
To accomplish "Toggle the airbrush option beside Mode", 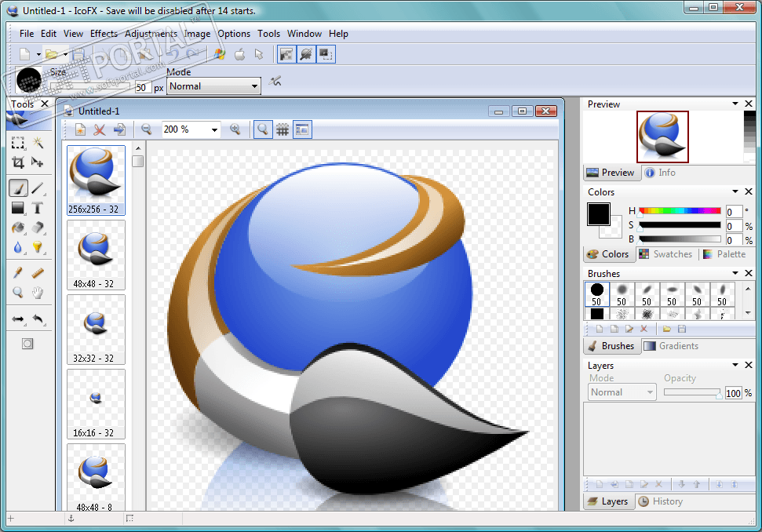I will 275,81.
